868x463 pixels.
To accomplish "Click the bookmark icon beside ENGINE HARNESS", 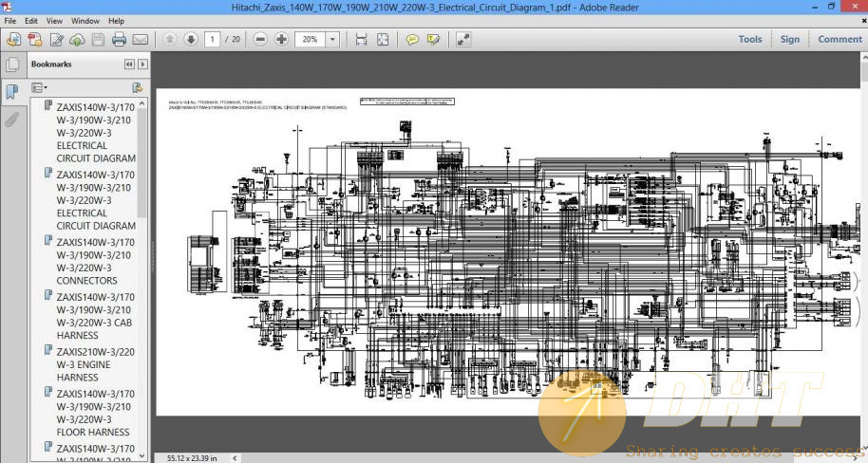I will pyautogui.click(x=48, y=350).
